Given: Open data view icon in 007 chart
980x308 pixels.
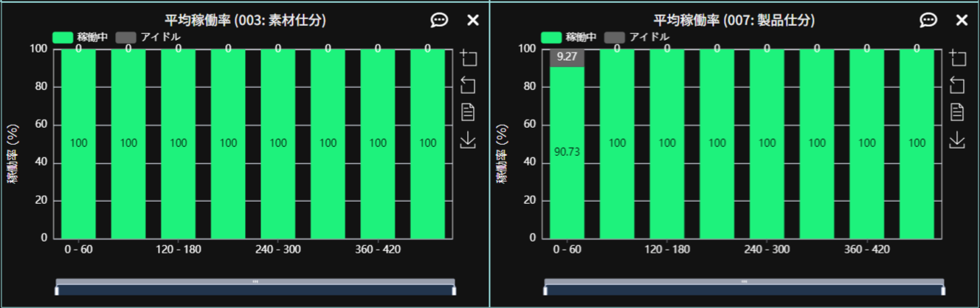Looking at the screenshot, I should coord(956,112).
